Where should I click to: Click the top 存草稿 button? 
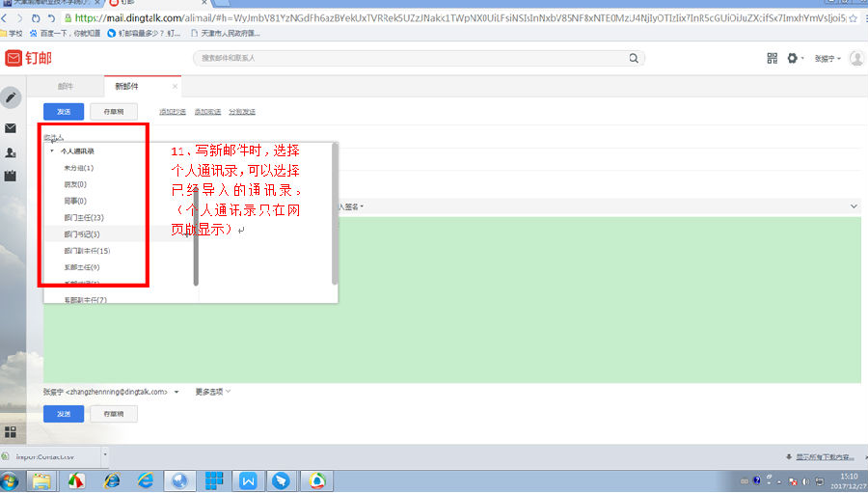pyautogui.click(x=114, y=112)
